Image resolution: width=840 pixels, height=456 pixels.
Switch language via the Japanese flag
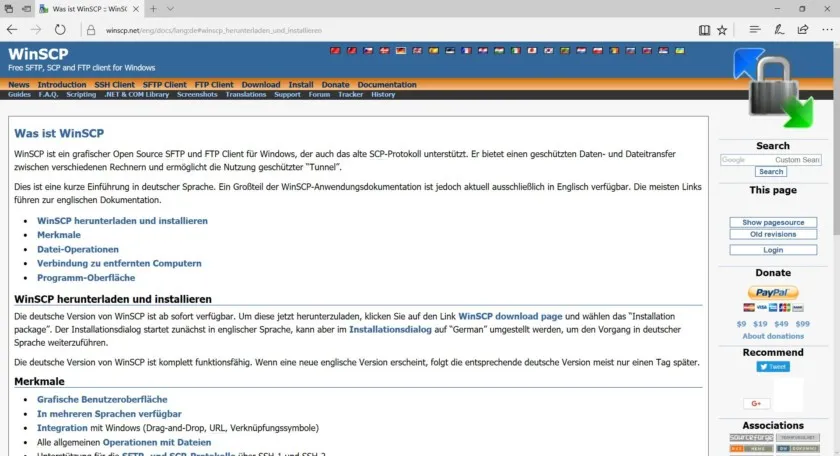coord(532,50)
